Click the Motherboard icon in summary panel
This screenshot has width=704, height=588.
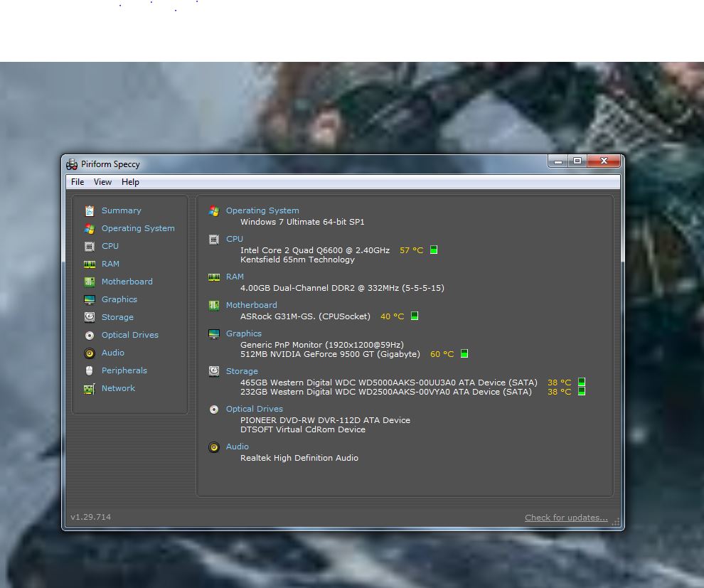[x=214, y=305]
